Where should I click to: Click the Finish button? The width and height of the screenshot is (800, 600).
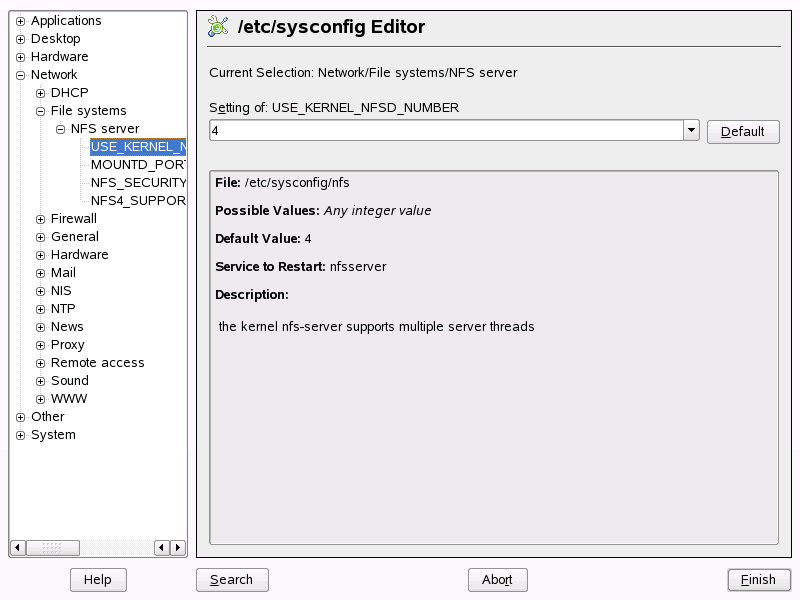click(759, 580)
